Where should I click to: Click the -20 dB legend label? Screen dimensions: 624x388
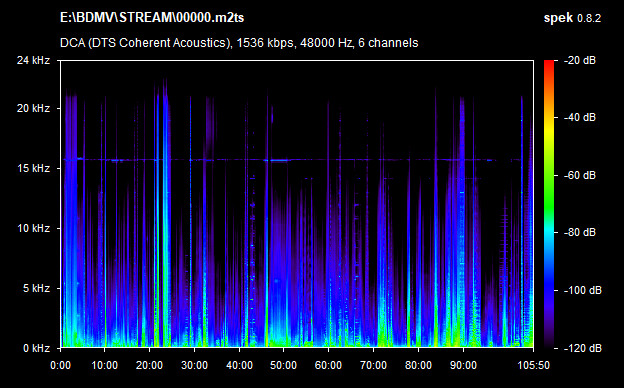(x=580, y=60)
